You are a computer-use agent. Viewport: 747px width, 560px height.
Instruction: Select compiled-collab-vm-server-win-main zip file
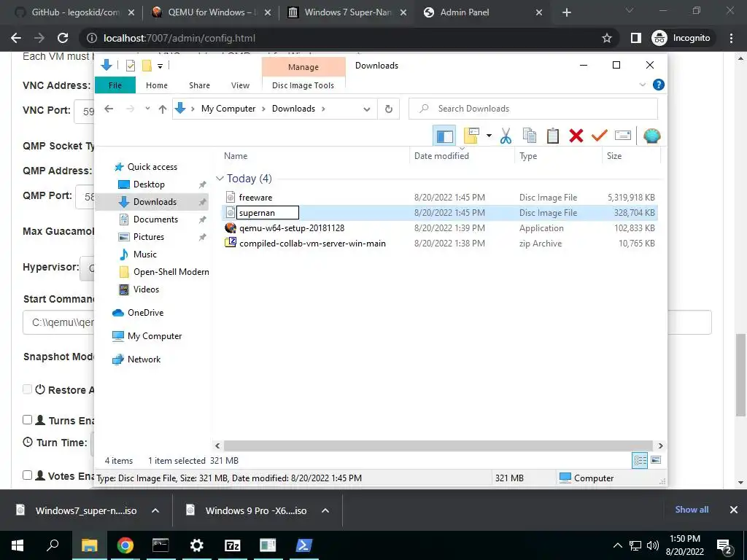tap(312, 244)
